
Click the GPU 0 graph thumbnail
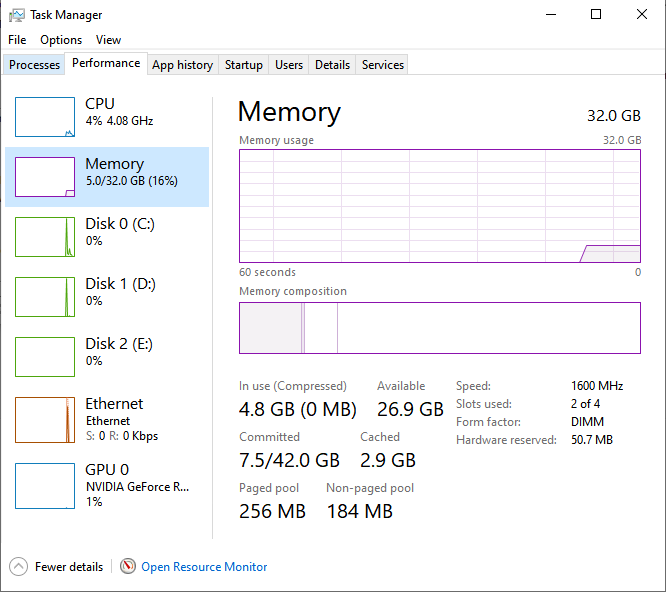click(x=45, y=483)
